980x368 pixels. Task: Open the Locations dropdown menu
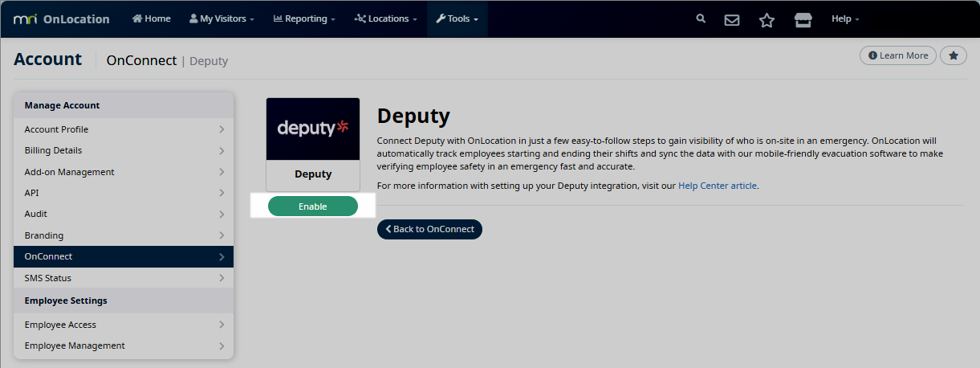pos(385,18)
